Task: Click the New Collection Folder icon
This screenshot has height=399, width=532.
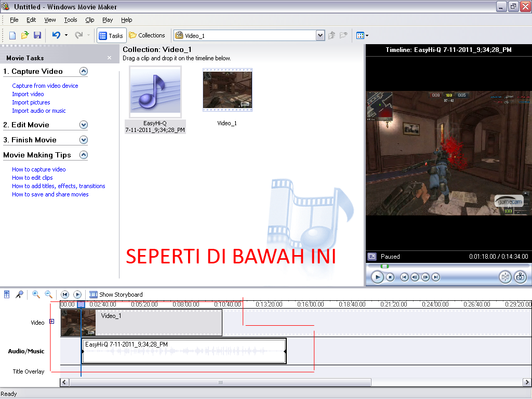Action: [344, 35]
